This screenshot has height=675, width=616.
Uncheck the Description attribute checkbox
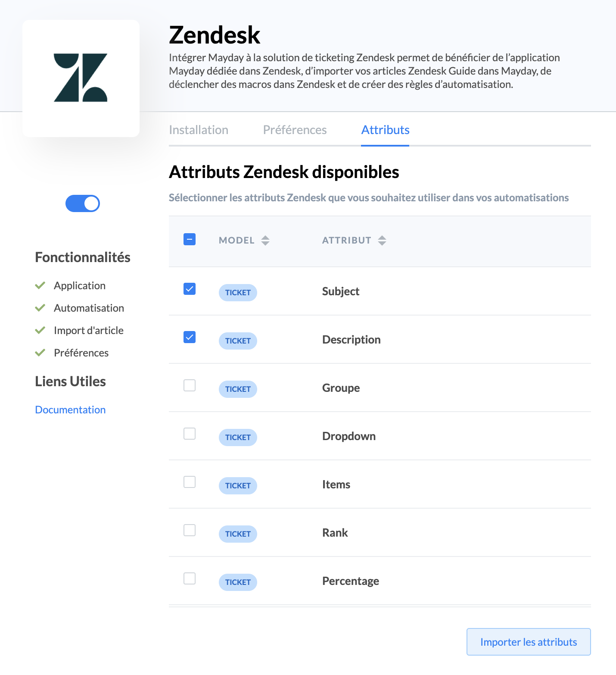(x=190, y=337)
